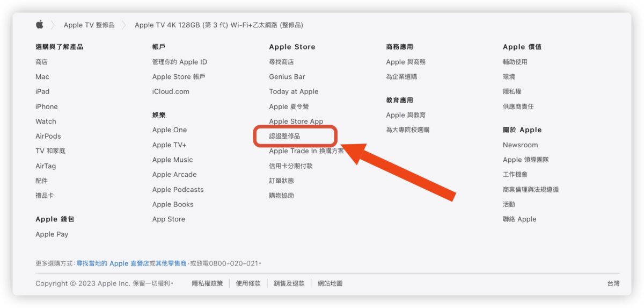
Task: Open Today at Apple link
Action: click(294, 91)
